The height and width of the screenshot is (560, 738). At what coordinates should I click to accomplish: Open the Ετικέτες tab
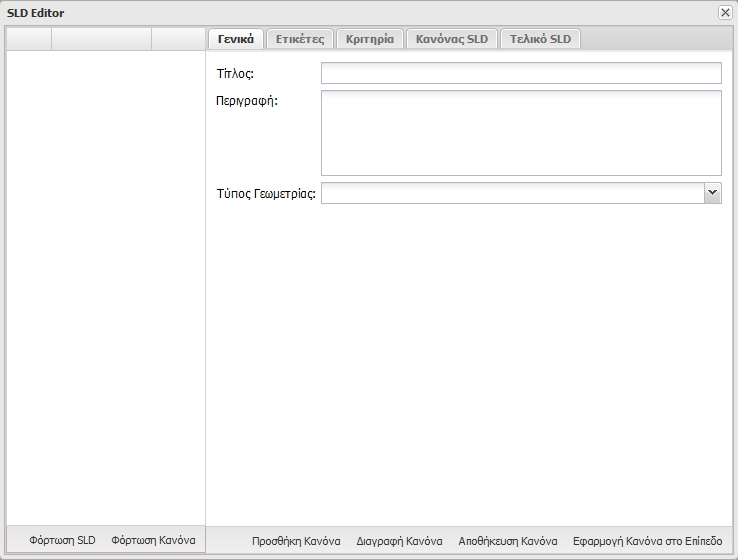coord(300,39)
